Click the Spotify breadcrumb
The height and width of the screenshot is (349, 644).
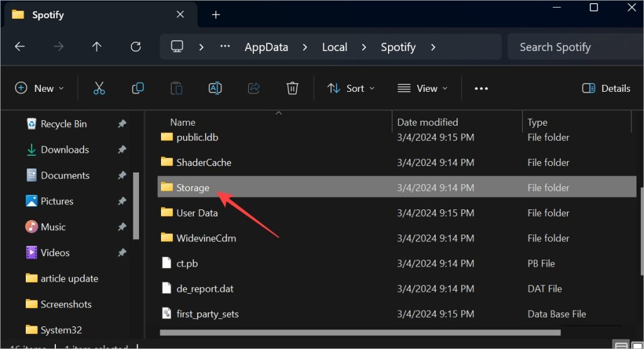[398, 47]
